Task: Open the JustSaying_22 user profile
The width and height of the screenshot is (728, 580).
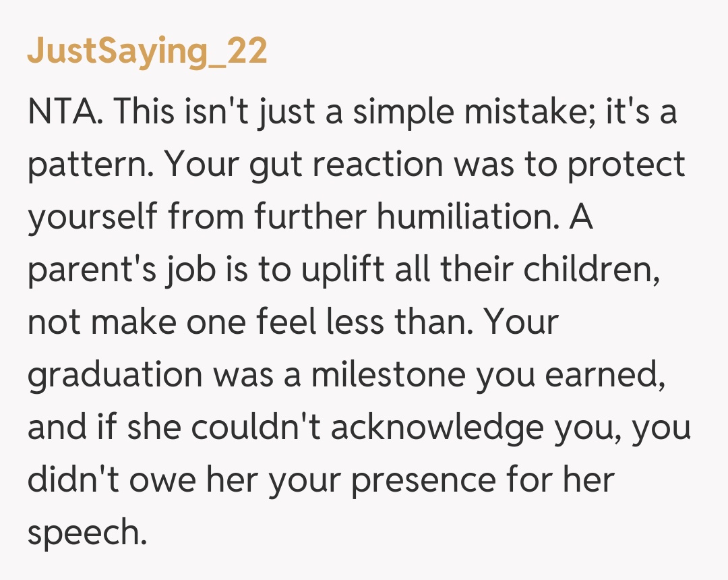Action: (147, 53)
